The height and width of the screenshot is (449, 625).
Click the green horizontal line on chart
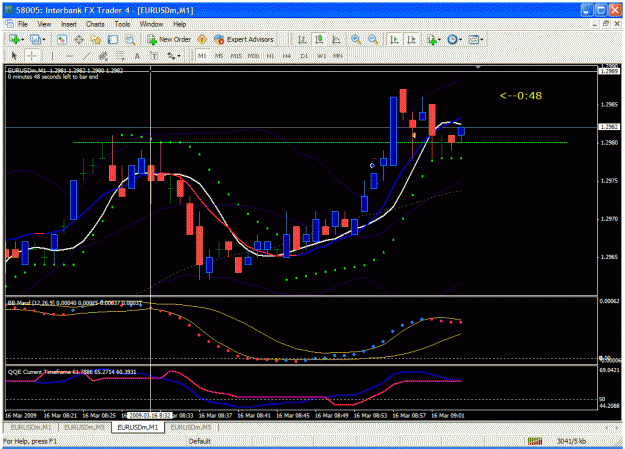coord(320,142)
